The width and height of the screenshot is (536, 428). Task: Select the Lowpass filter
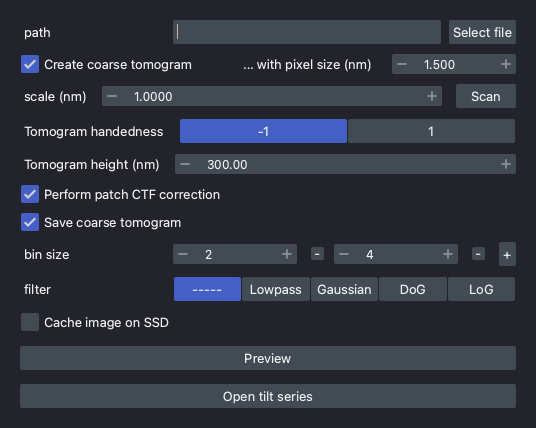276,289
